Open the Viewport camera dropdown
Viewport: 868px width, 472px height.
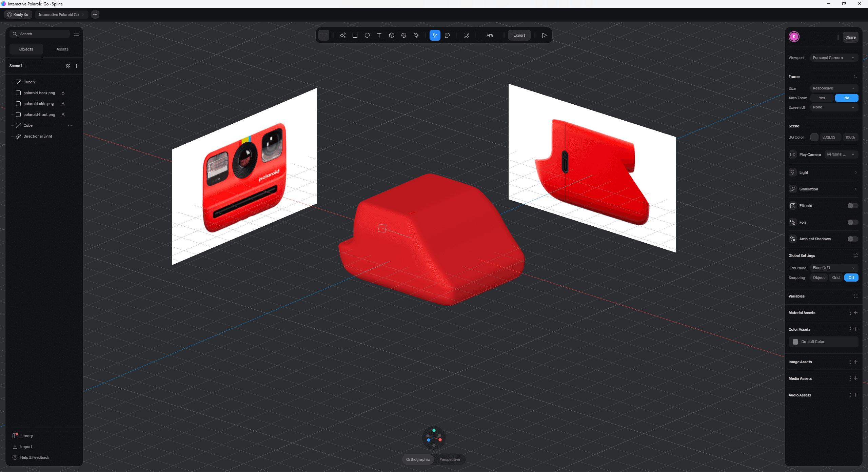pos(834,58)
